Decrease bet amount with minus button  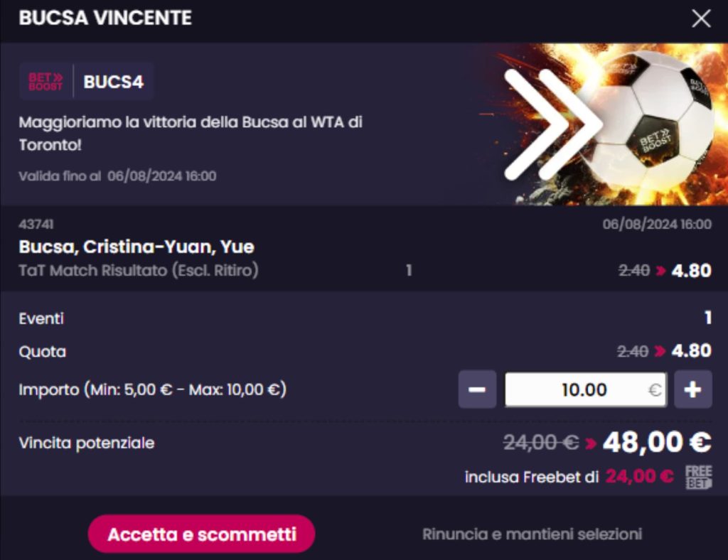(x=477, y=389)
